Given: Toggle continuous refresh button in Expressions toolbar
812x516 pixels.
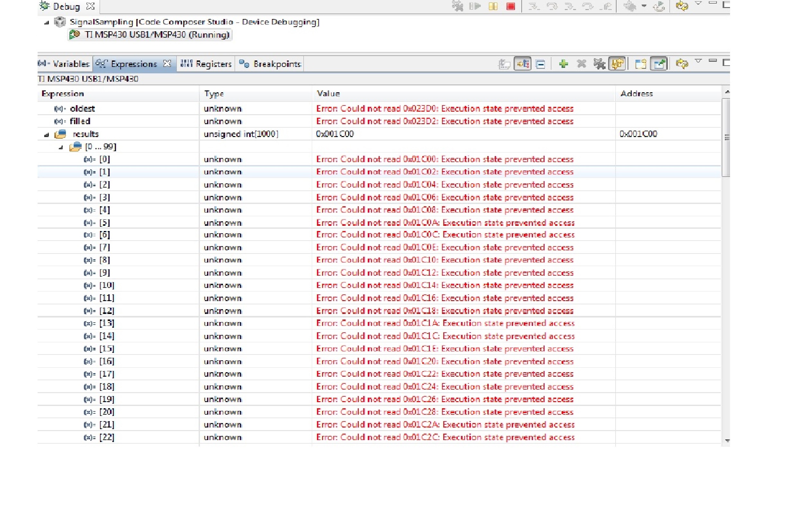Looking at the screenshot, I should [x=617, y=64].
